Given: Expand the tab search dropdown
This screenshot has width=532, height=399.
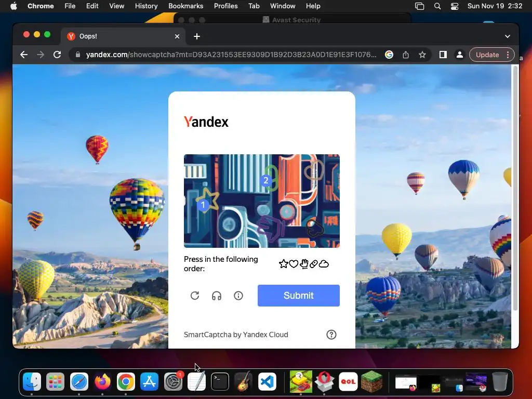Looking at the screenshot, I should pyautogui.click(x=508, y=36).
